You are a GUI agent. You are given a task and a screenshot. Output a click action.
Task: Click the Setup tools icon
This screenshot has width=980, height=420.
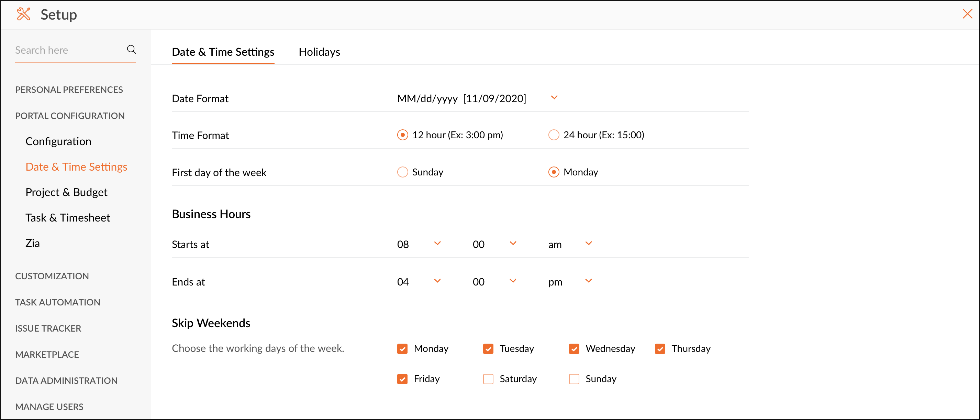click(x=24, y=14)
